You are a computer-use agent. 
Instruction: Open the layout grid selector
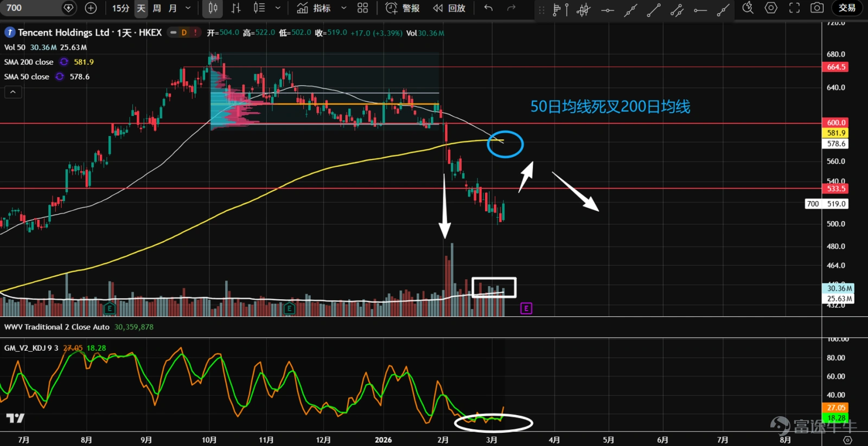pyautogui.click(x=362, y=8)
